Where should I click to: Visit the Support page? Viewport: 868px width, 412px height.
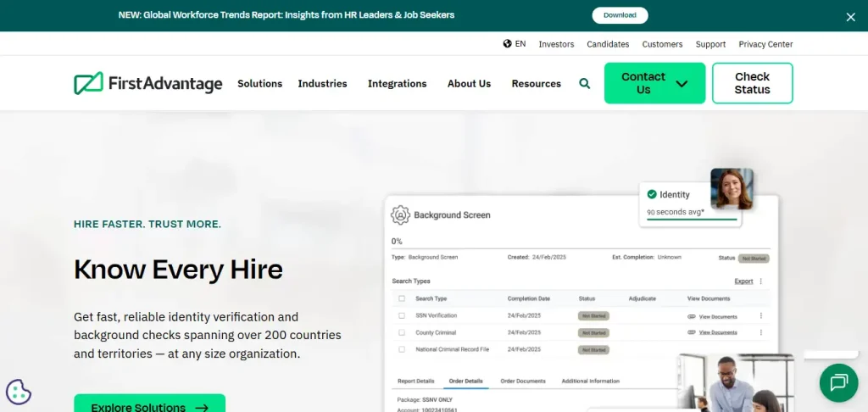tap(710, 44)
